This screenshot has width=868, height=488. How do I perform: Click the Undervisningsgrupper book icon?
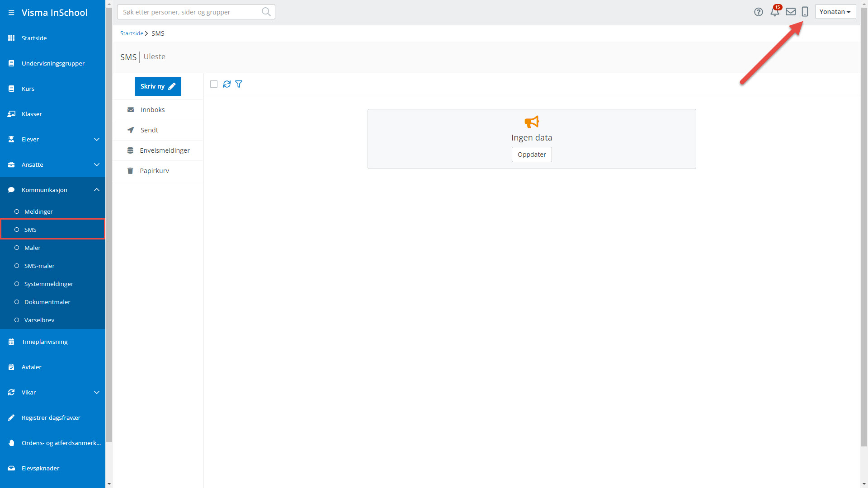tap(11, 63)
